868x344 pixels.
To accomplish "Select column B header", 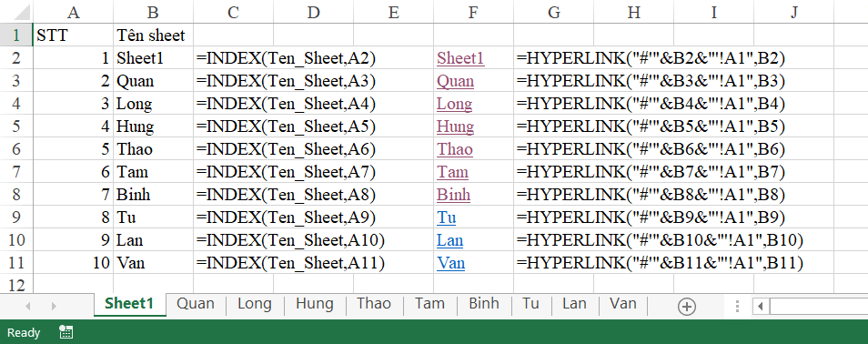I will coord(154,12).
